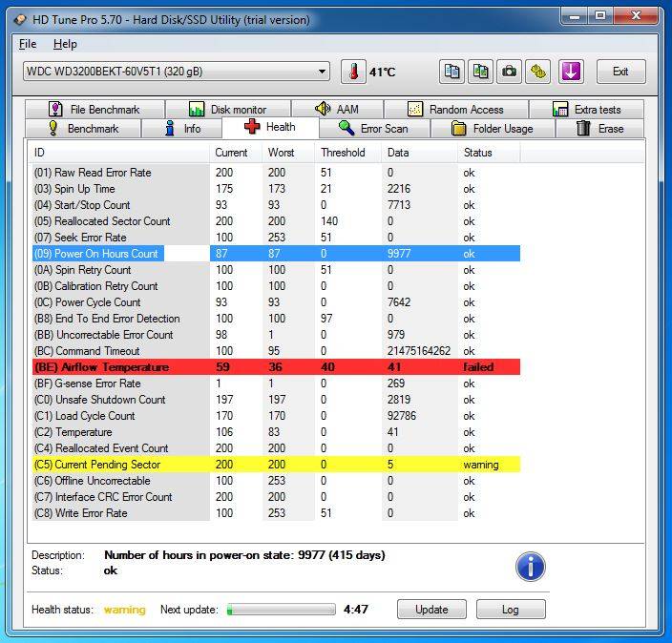Click the Exit button
This screenshot has width=672, height=643.
coord(621,72)
